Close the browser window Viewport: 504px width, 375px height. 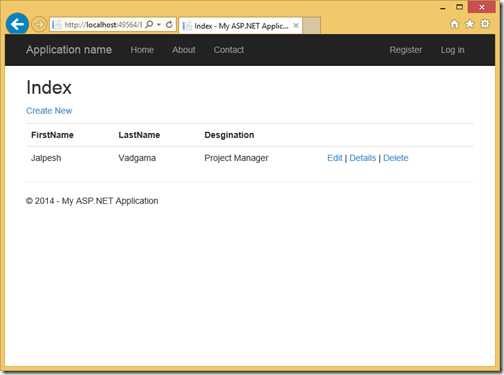tap(482, 7)
